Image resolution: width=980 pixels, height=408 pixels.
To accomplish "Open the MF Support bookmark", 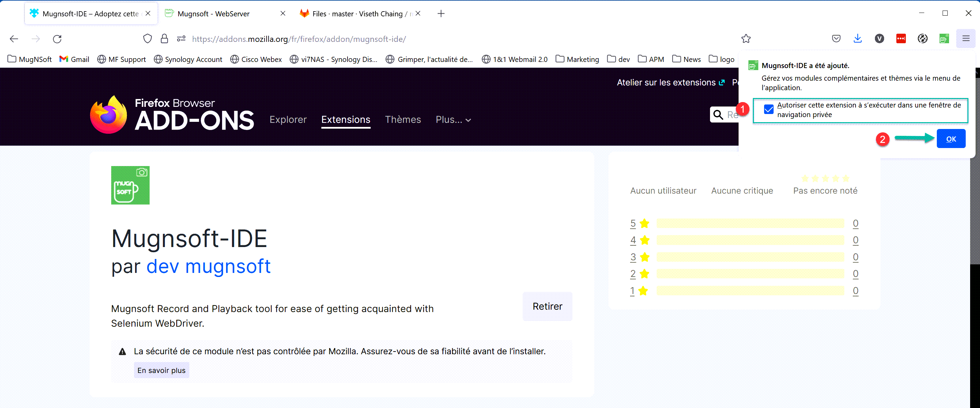I will click(122, 59).
